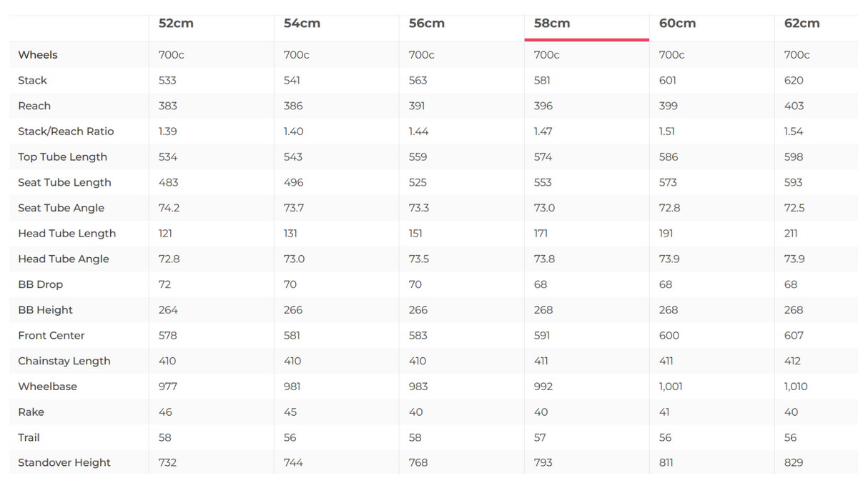
Task: Select the 793 standover height value
Action: coord(543,463)
